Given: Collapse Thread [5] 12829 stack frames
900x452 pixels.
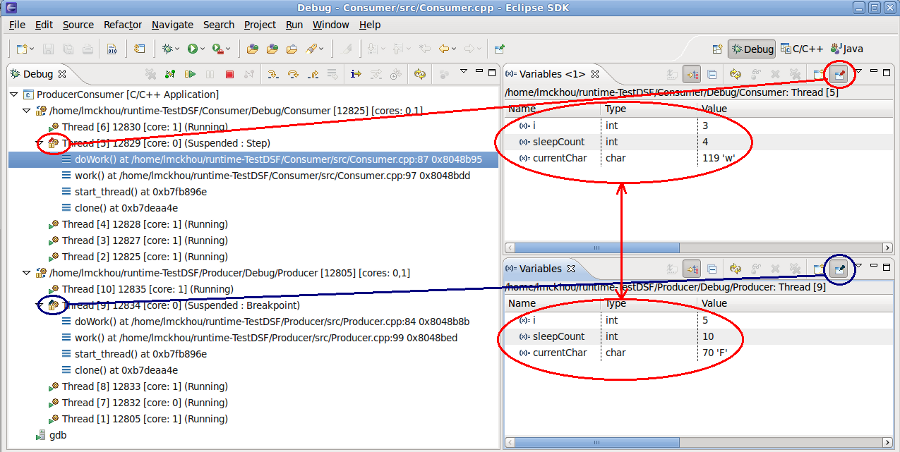Looking at the screenshot, I should [40, 143].
